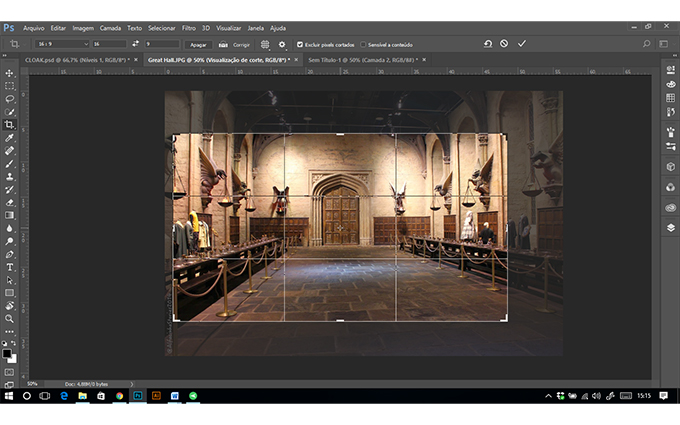Expand the collapsed right panel dock
This screenshot has width=680, height=425.
point(674,56)
